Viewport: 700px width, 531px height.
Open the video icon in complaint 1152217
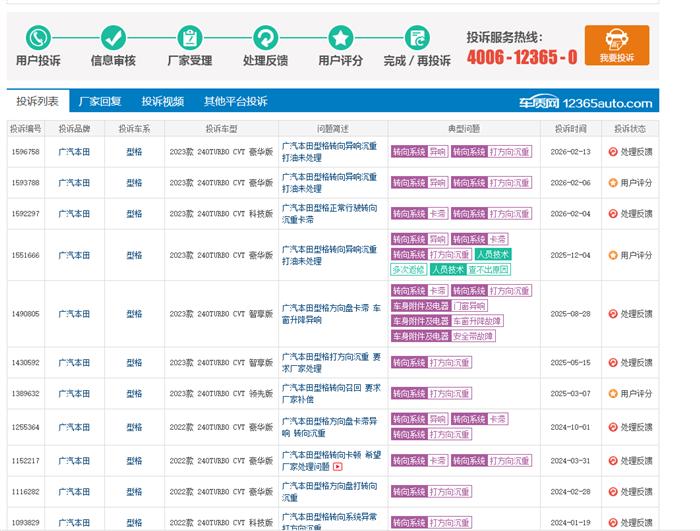[338, 467]
